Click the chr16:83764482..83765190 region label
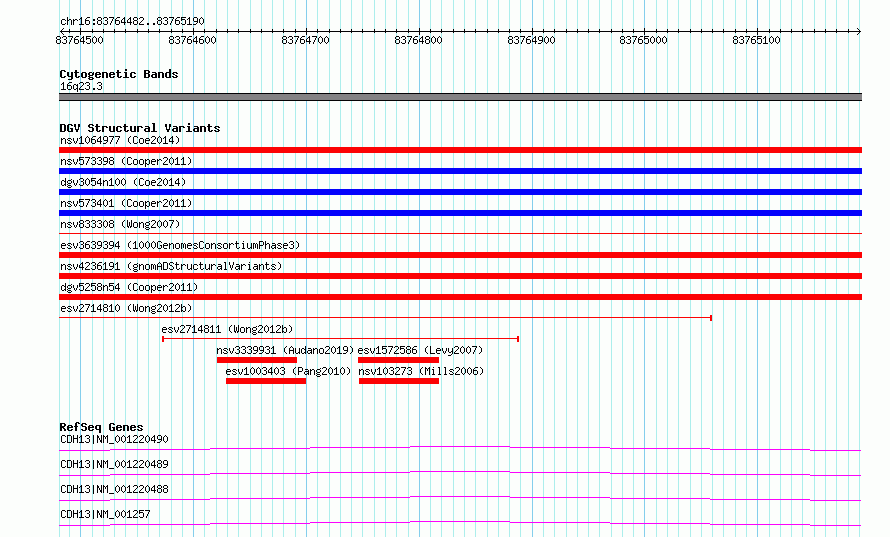The height and width of the screenshot is (537, 890). point(132,21)
